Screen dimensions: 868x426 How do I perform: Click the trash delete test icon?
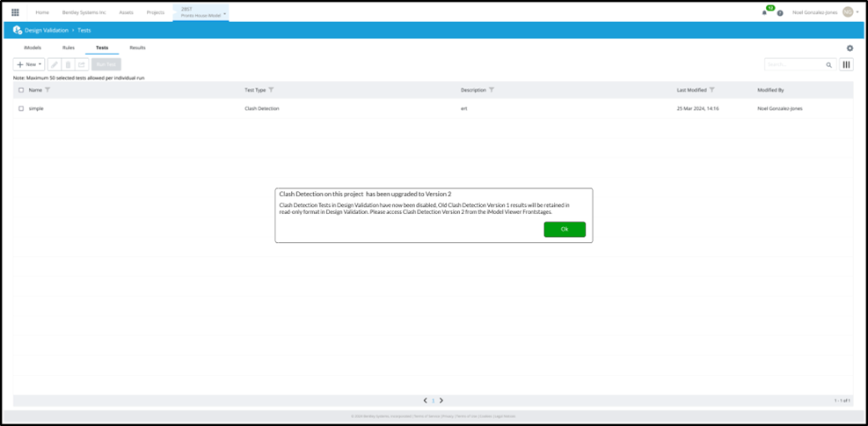click(68, 65)
